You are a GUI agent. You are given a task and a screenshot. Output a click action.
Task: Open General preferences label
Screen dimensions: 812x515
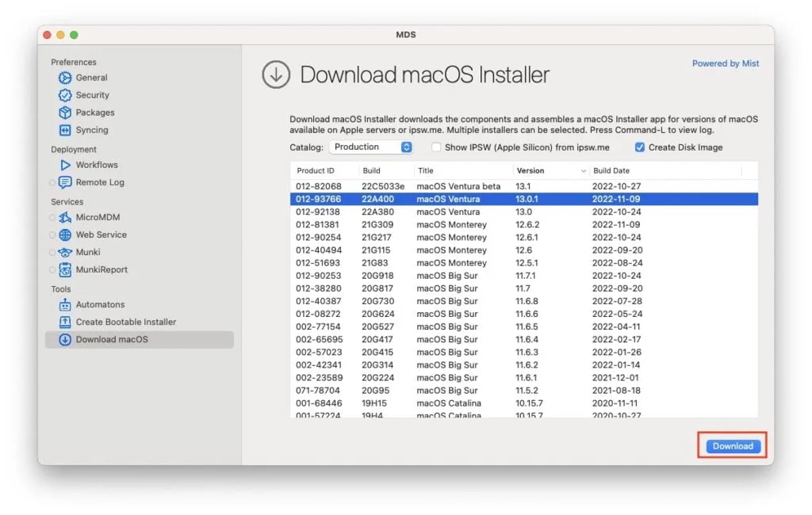92,78
